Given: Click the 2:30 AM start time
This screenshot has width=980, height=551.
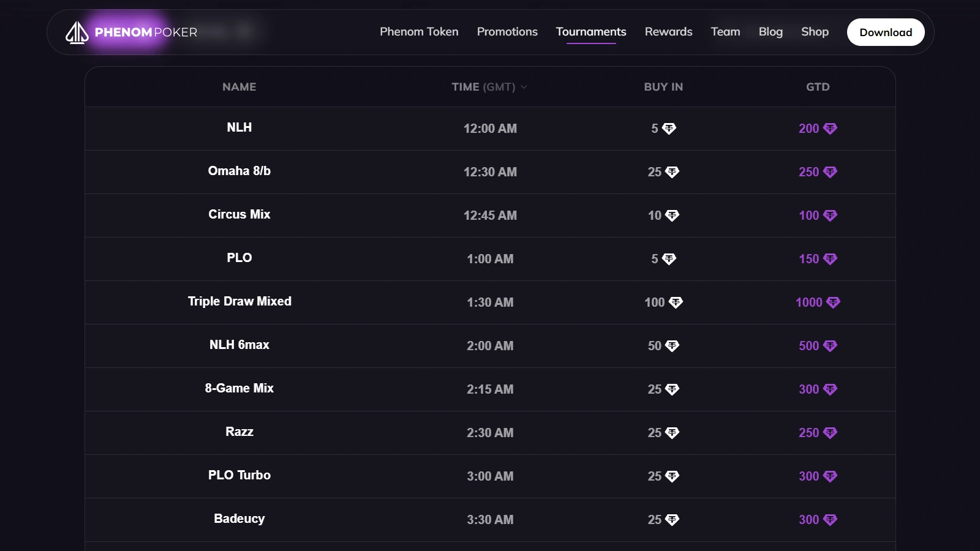Looking at the screenshot, I should click(x=490, y=433).
